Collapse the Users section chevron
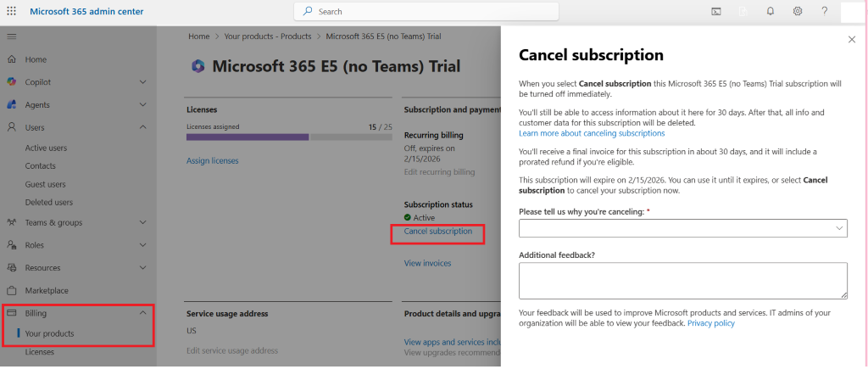The image size is (868, 369). click(142, 127)
